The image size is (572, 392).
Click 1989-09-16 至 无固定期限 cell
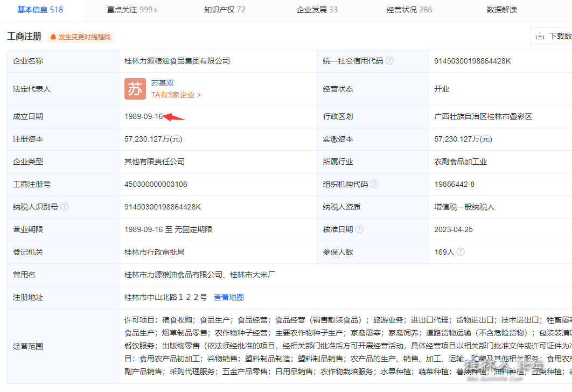pos(168,229)
